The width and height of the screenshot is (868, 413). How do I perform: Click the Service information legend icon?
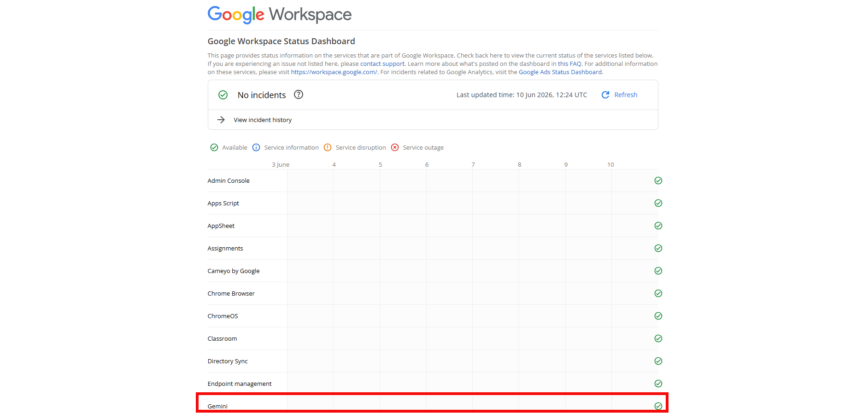click(x=256, y=147)
